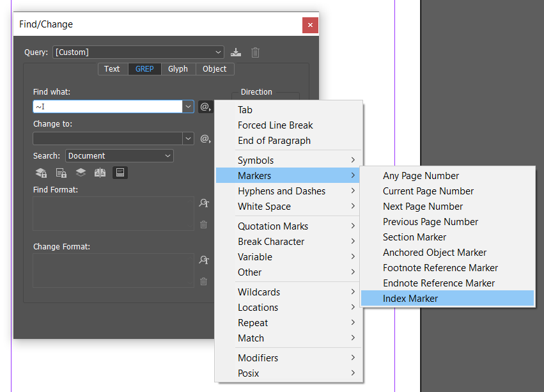
Task: Expand the Wildcards submenu
Action: click(289, 292)
